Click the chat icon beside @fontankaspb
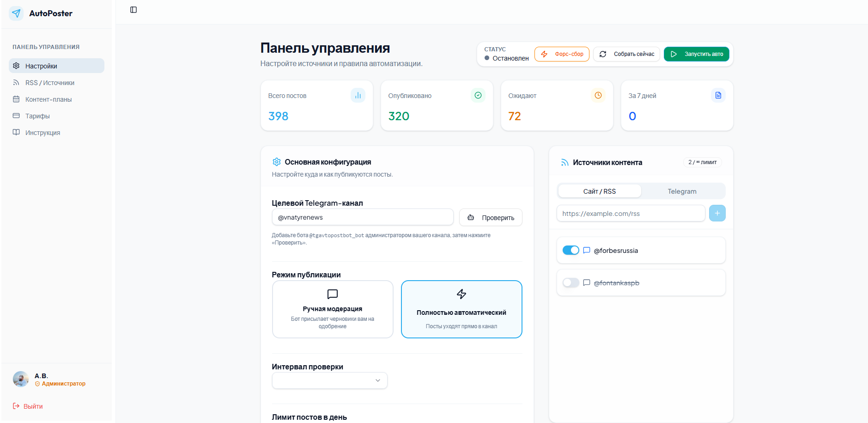Image resolution: width=868 pixels, height=423 pixels. coord(587,282)
